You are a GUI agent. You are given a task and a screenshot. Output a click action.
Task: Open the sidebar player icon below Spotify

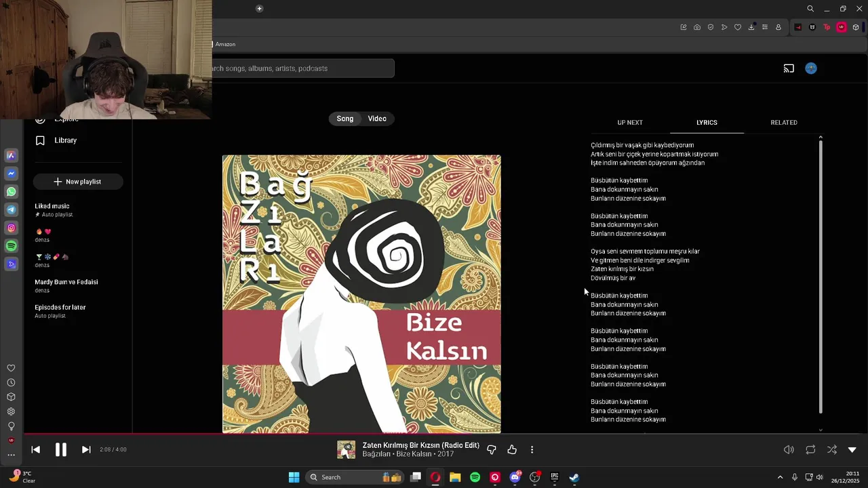click(11, 264)
